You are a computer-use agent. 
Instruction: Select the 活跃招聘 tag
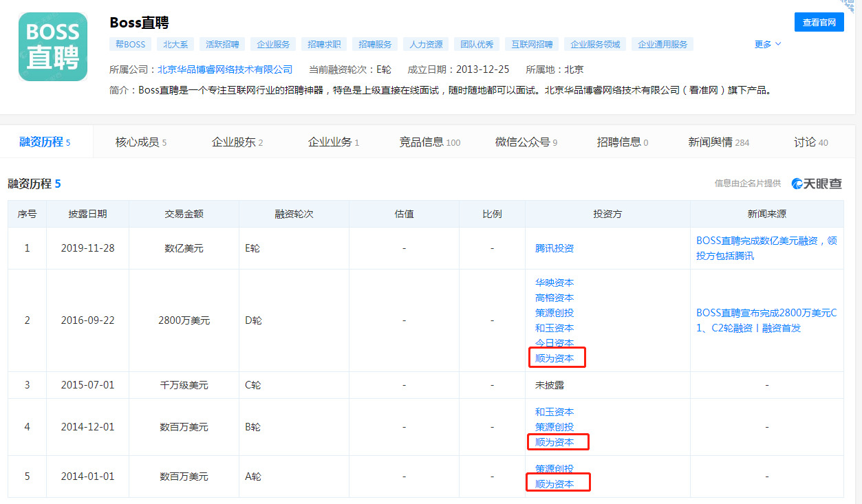click(x=222, y=44)
